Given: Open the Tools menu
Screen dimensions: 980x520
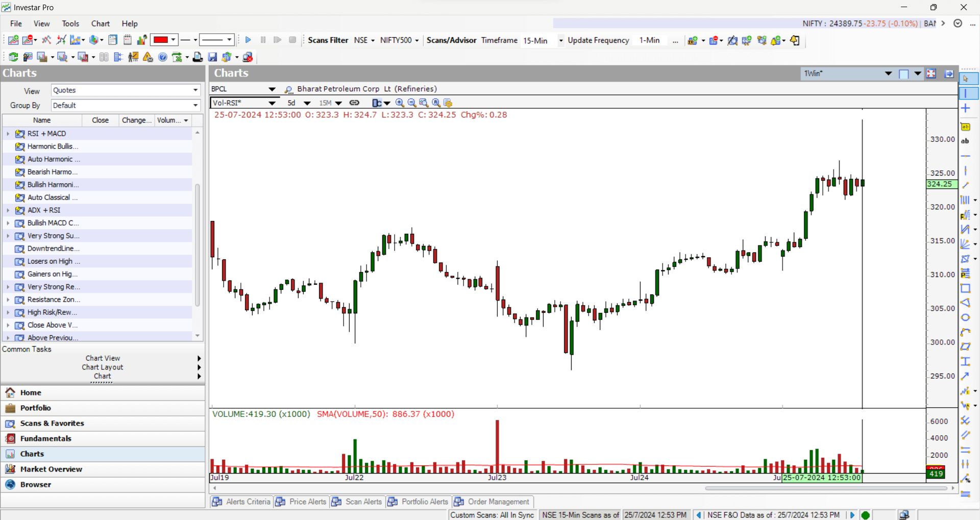Looking at the screenshot, I should (x=70, y=23).
